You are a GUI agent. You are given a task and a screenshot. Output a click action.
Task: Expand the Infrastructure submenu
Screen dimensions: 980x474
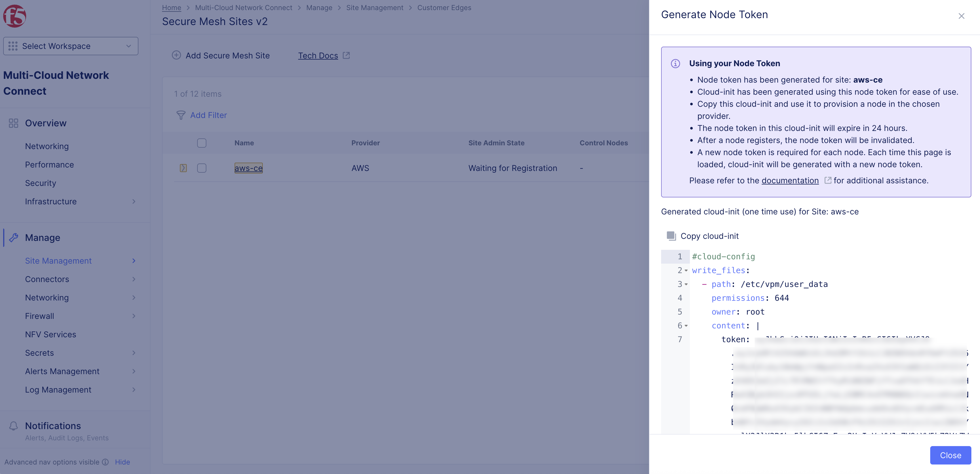pos(134,202)
